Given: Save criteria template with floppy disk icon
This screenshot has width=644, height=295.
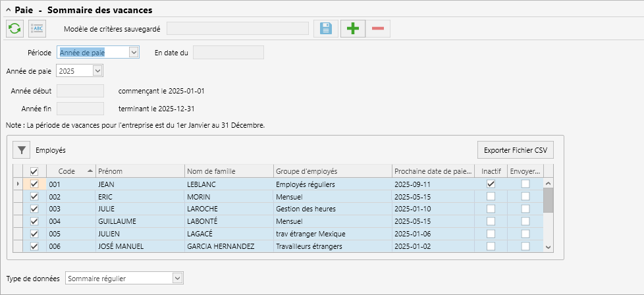Looking at the screenshot, I should (x=326, y=29).
